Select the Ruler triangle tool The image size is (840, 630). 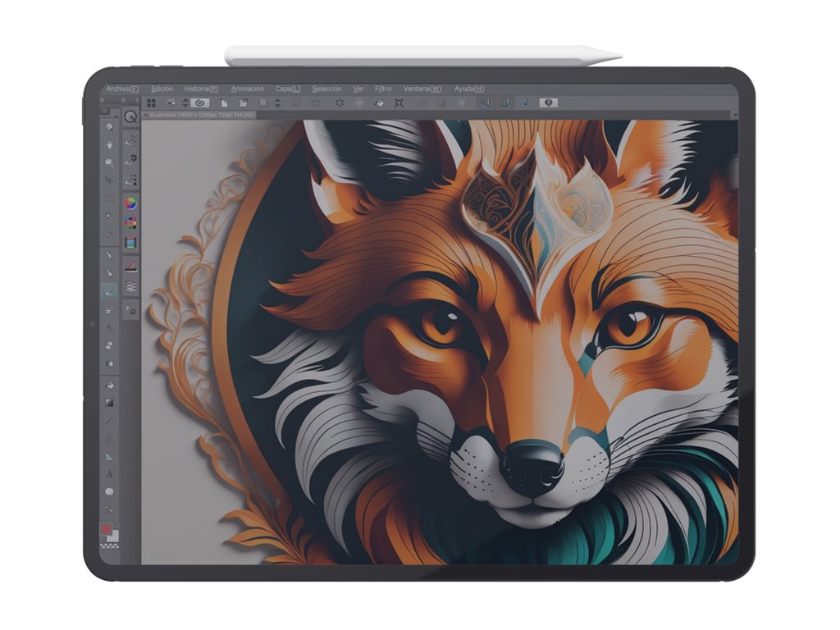(x=109, y=456)
